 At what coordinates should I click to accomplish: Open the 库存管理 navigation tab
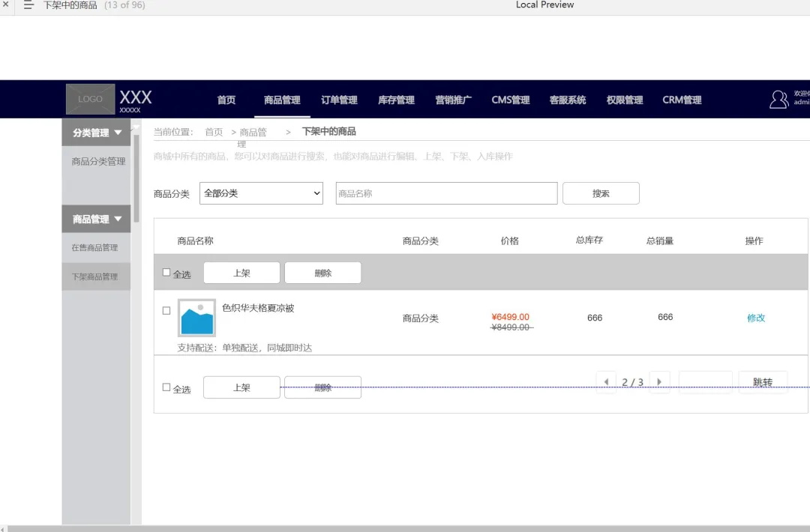click(x=396, y=100)
